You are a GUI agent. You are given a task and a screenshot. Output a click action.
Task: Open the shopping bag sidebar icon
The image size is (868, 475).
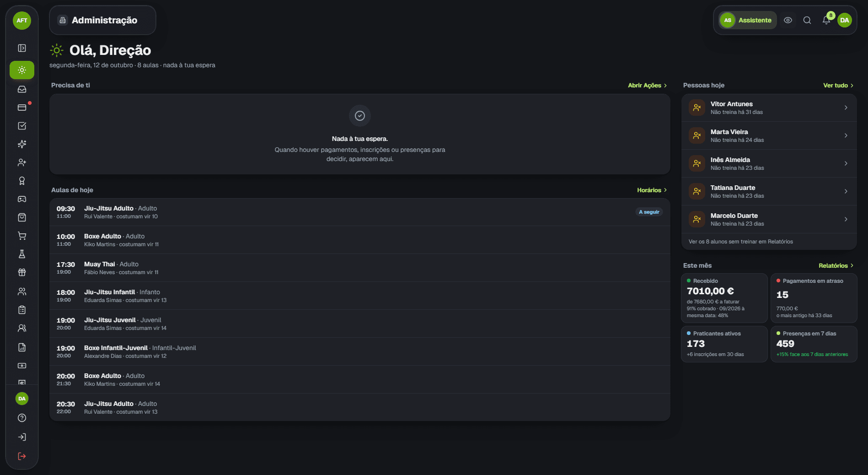pyautogui.click(x=22, y=217)
